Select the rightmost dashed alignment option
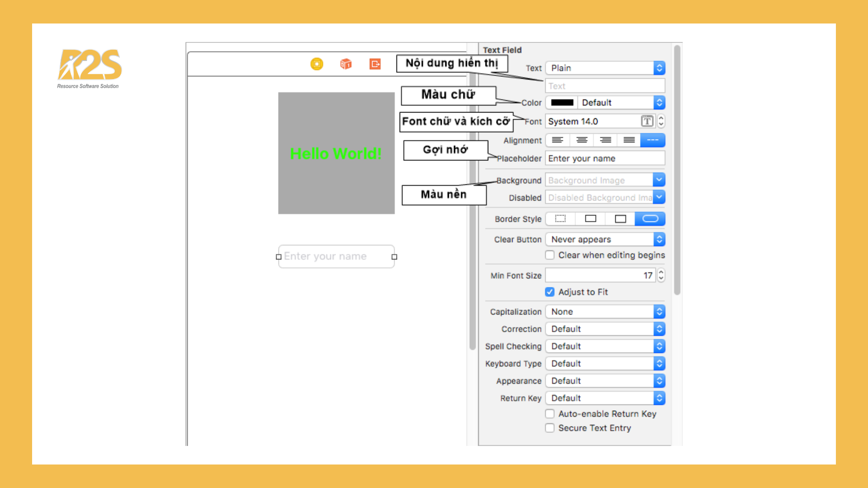Image resolution: width=868 pixels, height=488 pixels. (652, 140)
